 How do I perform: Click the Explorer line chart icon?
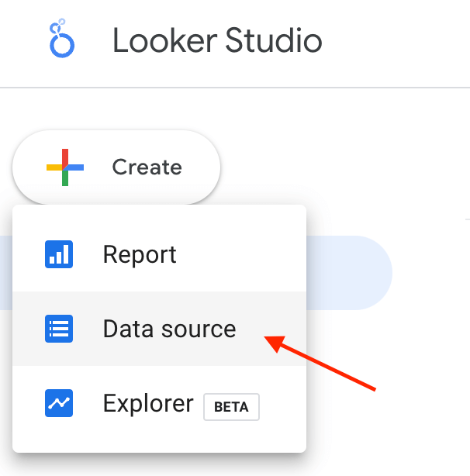[59, 403]
